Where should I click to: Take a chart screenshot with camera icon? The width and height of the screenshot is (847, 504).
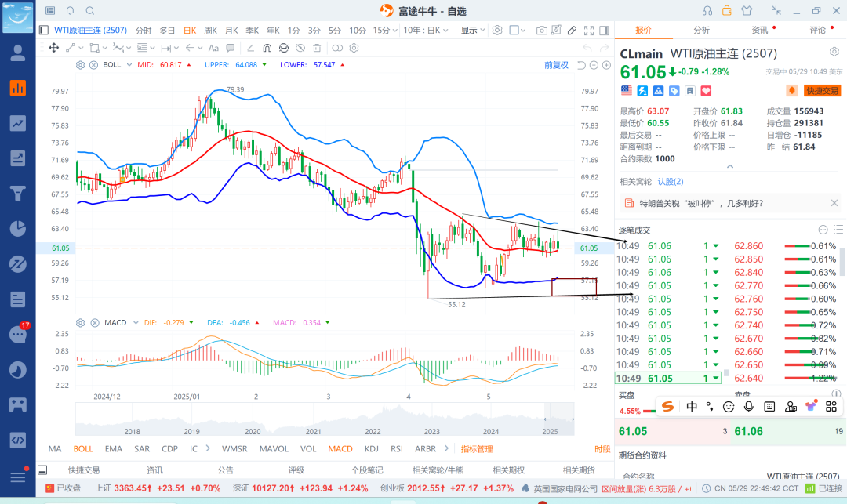[541, 31]
